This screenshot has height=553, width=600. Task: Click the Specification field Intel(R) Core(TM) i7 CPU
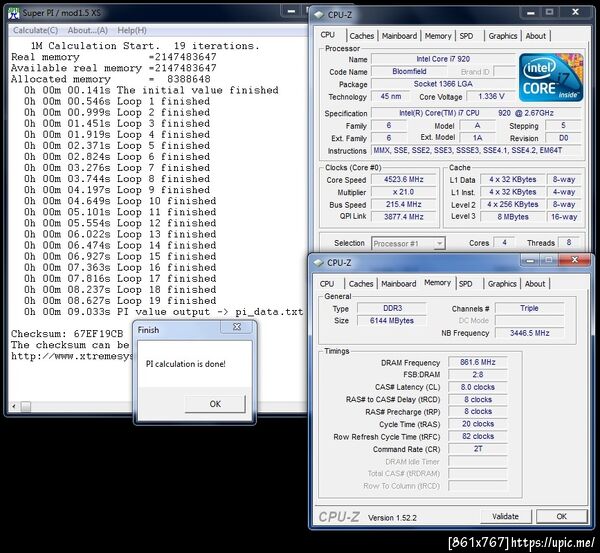(x=476, y=113)
